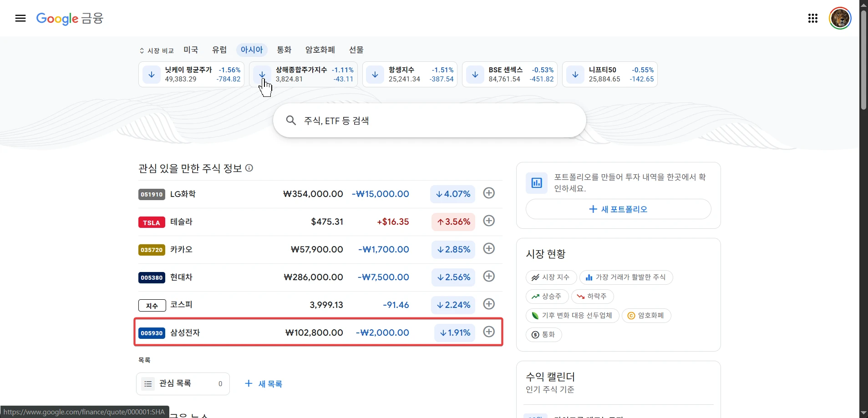
Task: Click the info icon next to 관심 있을 만한 주식 정보
Action: pyautogui.click(x=249, y=168)
